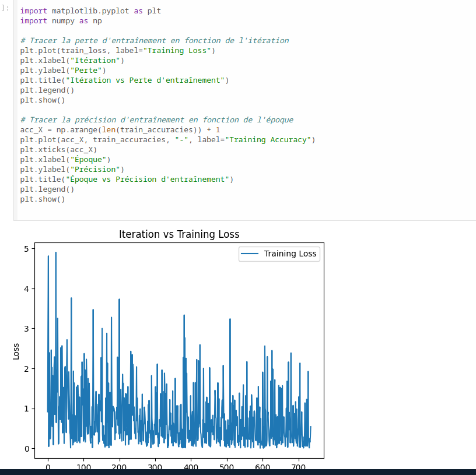Select the plt.xlabel Itération line
476x475 pixels.
click(x=70, y=60)
